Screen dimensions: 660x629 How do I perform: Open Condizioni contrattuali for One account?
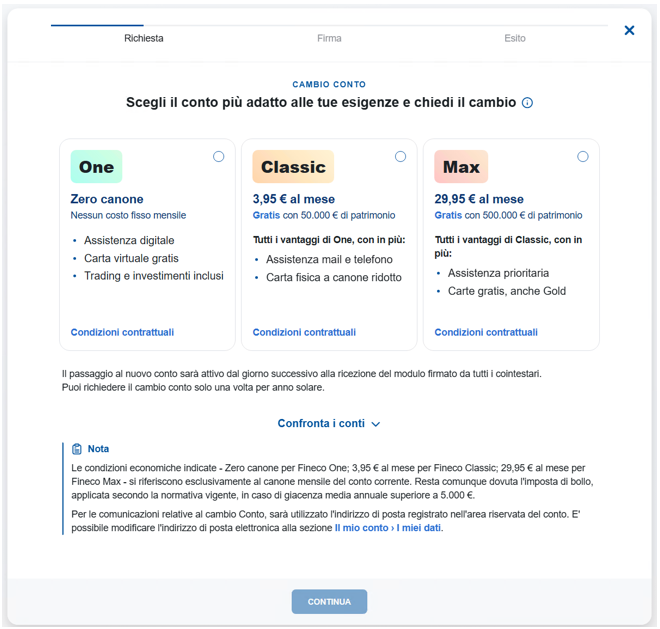[x=122, y=332]
